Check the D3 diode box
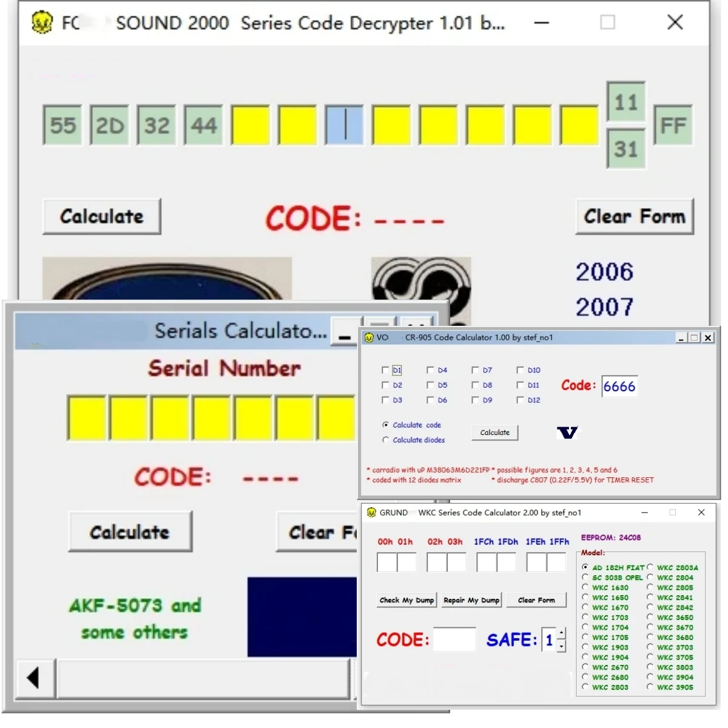The height and width of the screenshot is (728, 728). pyautogui.click(x=385, y=400)
